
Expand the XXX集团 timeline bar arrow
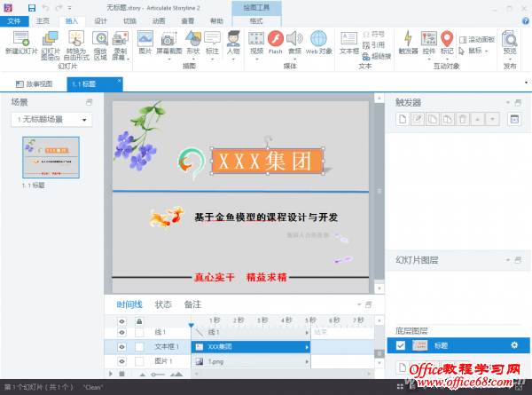pyautogui.click(x=307, y=347)
